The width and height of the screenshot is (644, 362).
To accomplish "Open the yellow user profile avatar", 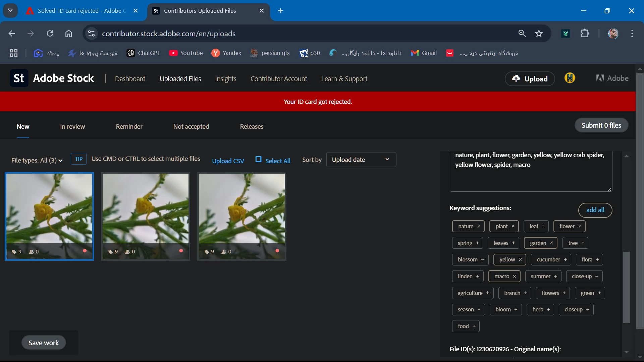I will (570, 78).
